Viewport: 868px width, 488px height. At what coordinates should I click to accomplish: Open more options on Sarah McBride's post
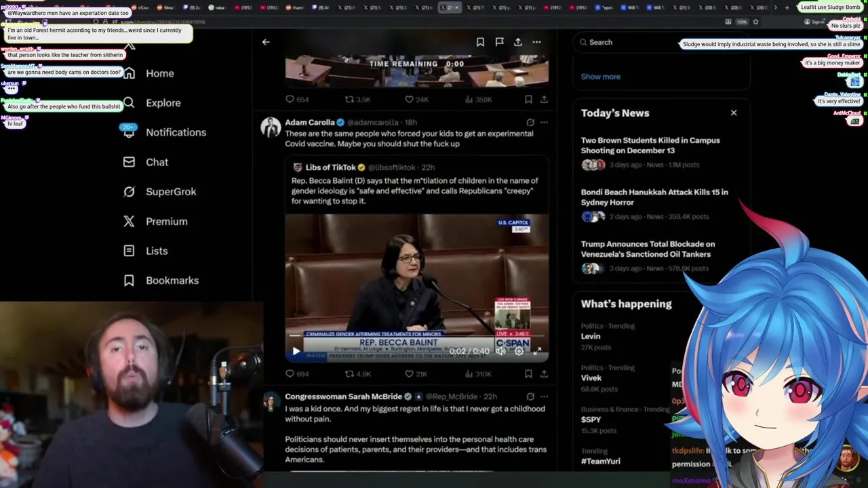click(544, 396)
